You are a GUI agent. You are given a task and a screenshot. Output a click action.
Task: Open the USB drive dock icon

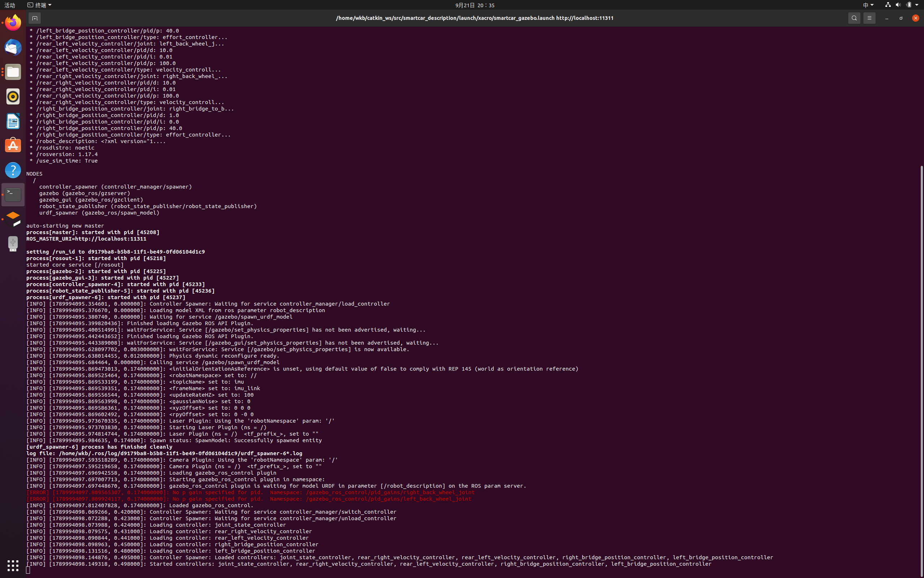13,244
